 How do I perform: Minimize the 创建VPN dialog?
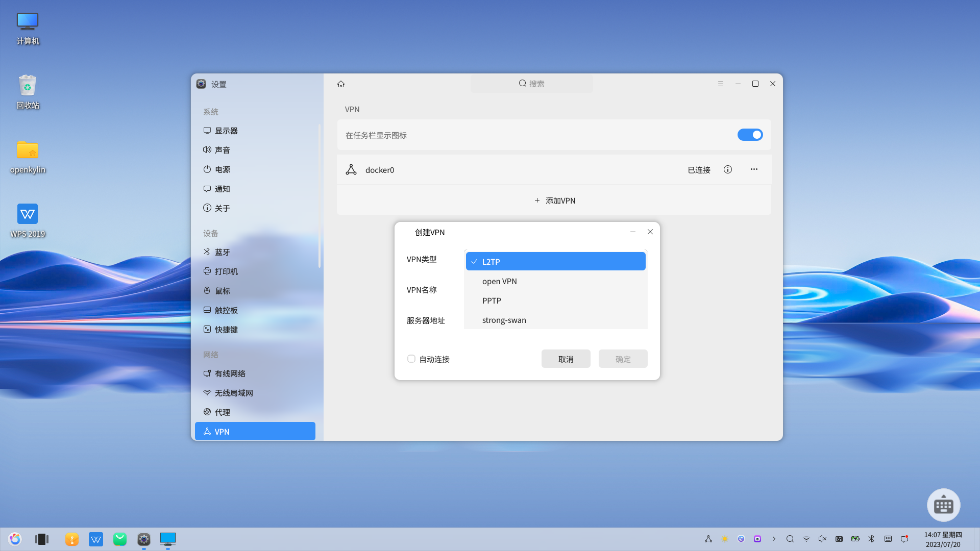633,232
